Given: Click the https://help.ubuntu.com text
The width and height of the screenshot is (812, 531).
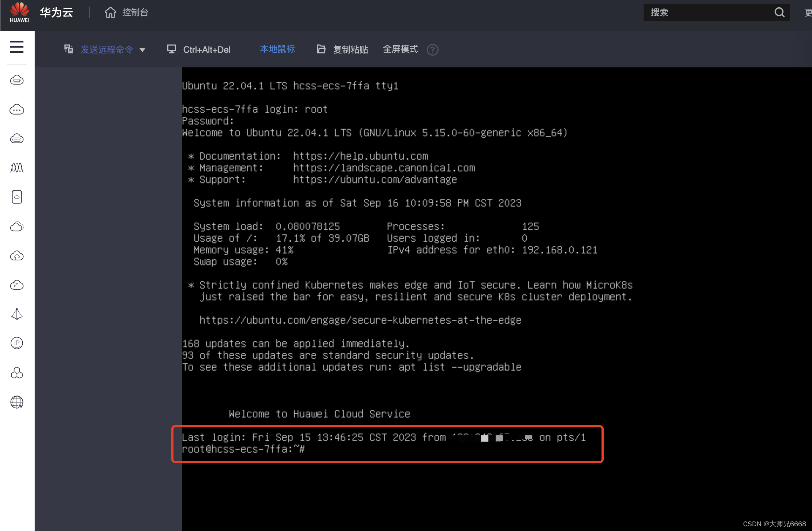Looking at the screenshot, I should coord(361,156).
